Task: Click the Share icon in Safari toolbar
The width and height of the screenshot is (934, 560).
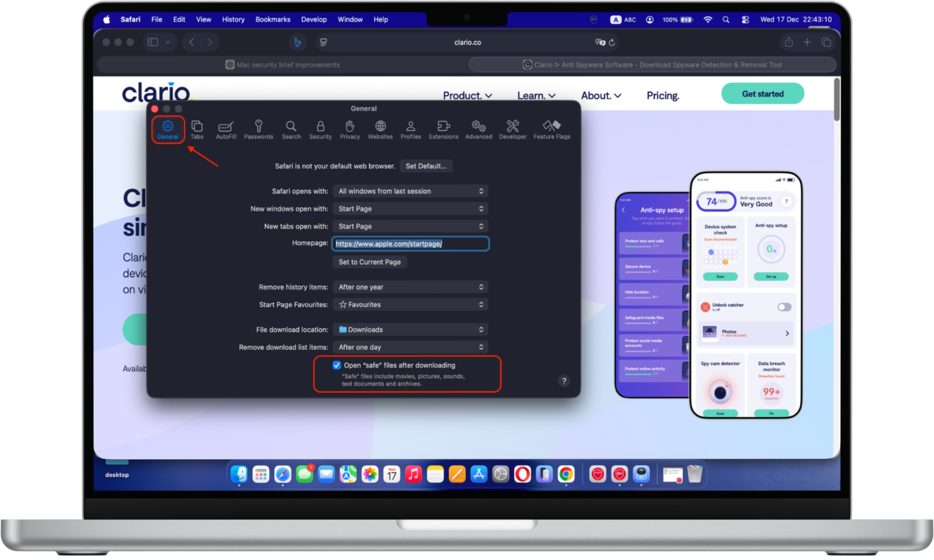Action: click(x=788, y=42)
